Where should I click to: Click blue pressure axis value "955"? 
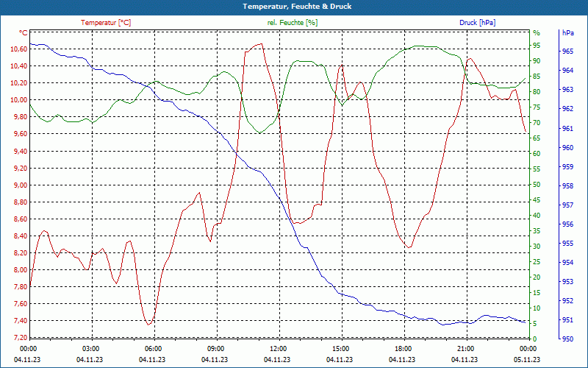pyautogui.click(x=568, y=244)
